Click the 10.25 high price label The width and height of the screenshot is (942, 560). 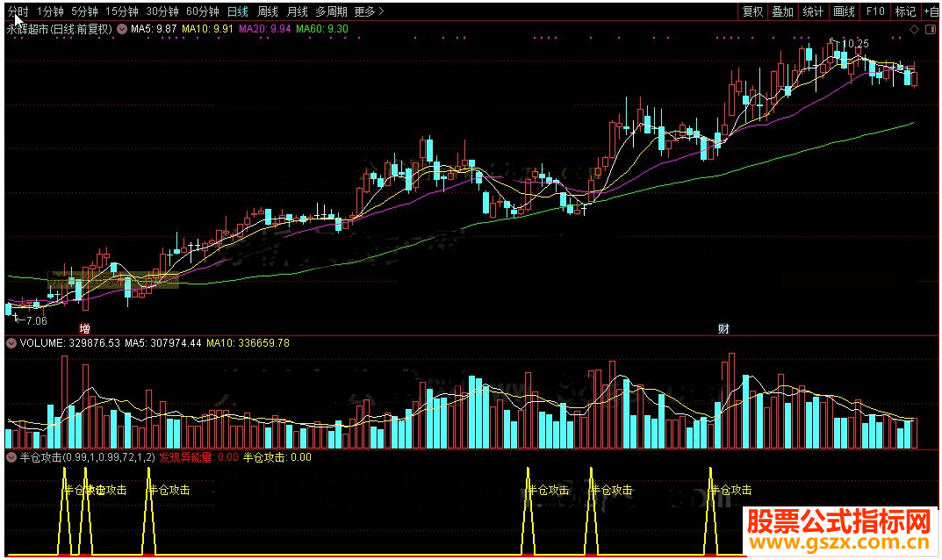pos(855,43)
